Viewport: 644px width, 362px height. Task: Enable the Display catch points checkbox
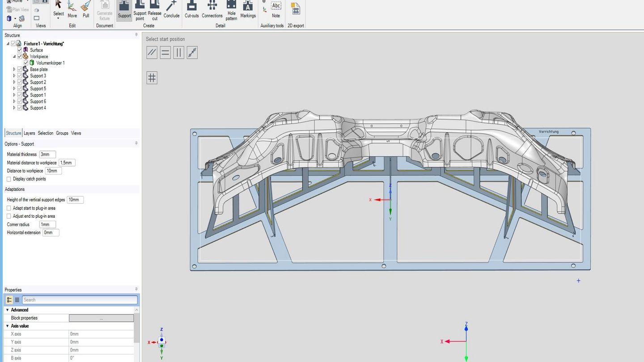(8, 179)
